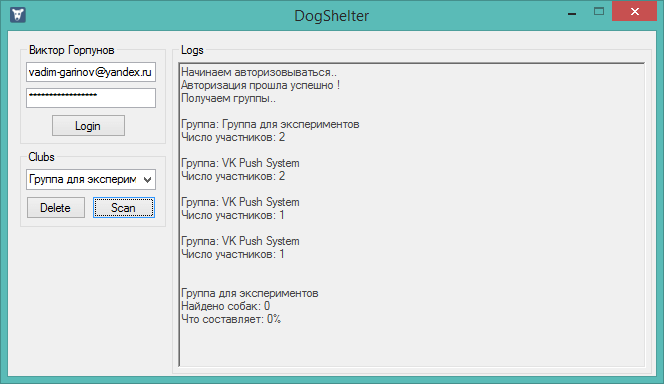
Task: Click log line 'Найдено собак: 0'
Action: (x=225, y=306)
